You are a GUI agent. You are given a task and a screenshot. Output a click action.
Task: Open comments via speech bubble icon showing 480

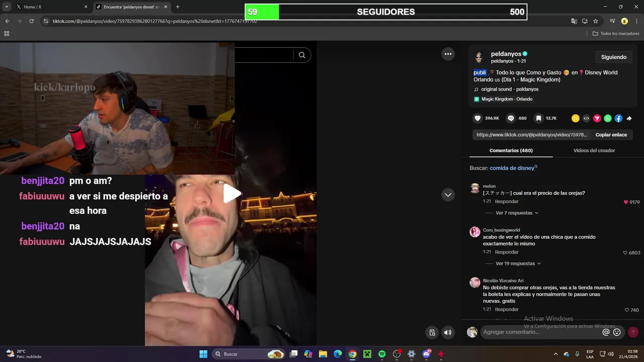pos(511,118)
